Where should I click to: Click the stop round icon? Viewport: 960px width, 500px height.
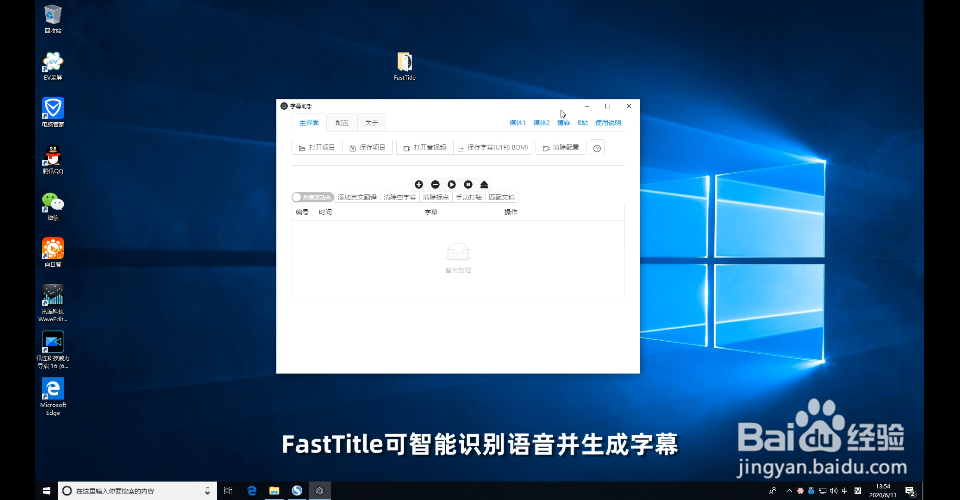pos(468,184)
